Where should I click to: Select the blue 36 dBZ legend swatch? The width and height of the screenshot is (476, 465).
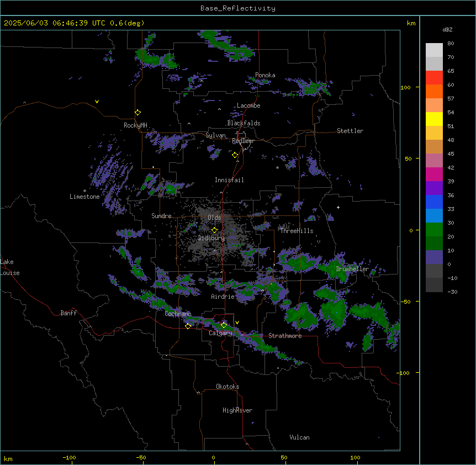click(434, 202)
